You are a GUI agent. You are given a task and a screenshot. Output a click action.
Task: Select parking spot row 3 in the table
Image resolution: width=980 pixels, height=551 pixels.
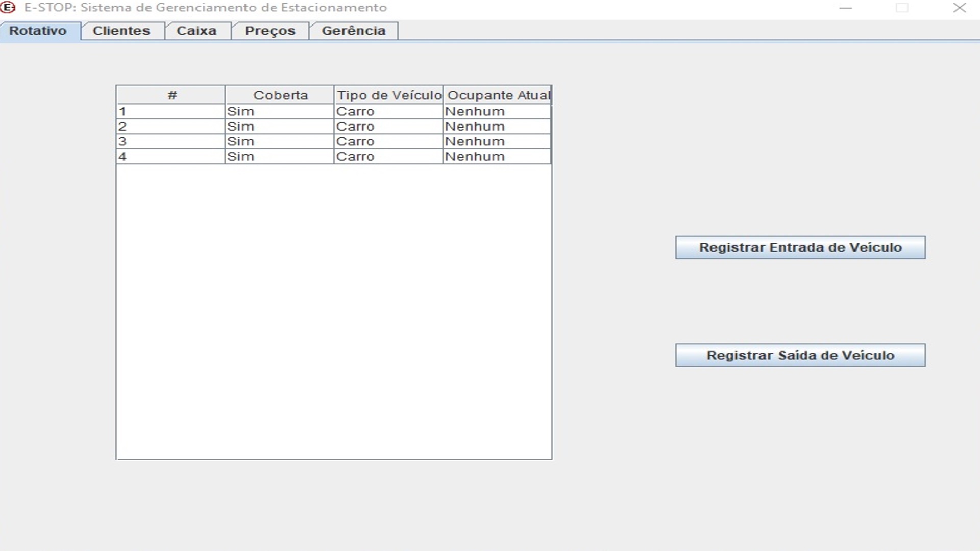pos(171,141)
